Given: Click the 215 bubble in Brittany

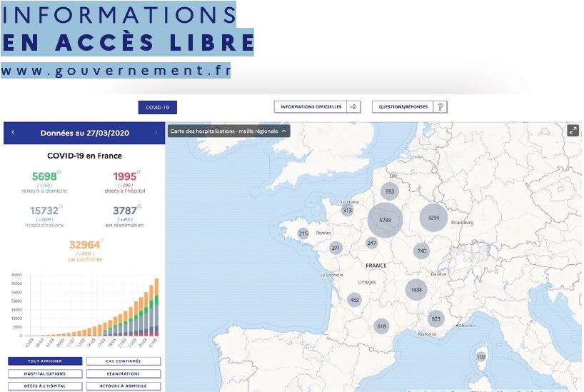Looking at the screenshot, I should 303,233.
